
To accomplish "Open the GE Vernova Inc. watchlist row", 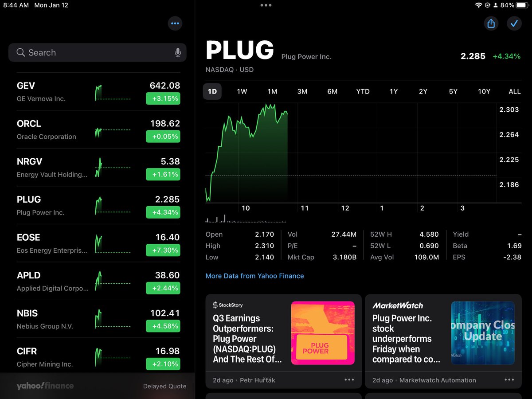I will 98,92.
